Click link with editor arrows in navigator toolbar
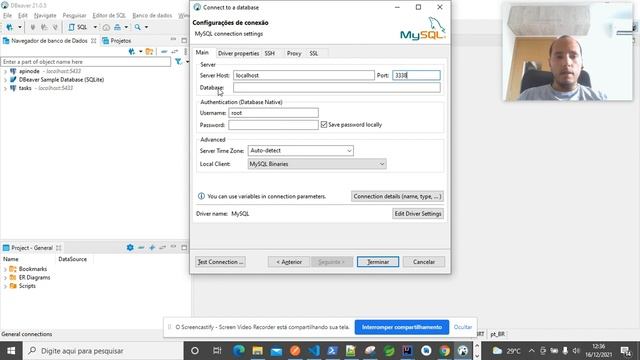640x360 pixels. pyautogui.click(x=175, y=52)
